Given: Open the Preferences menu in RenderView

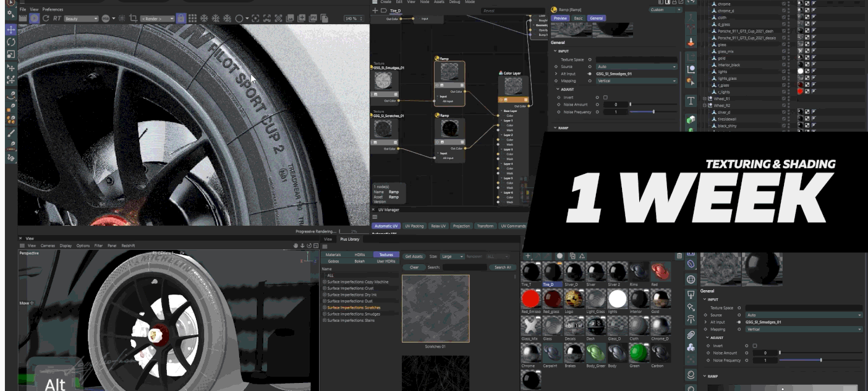Looking at the screenshot, I should tap(53, 9).
